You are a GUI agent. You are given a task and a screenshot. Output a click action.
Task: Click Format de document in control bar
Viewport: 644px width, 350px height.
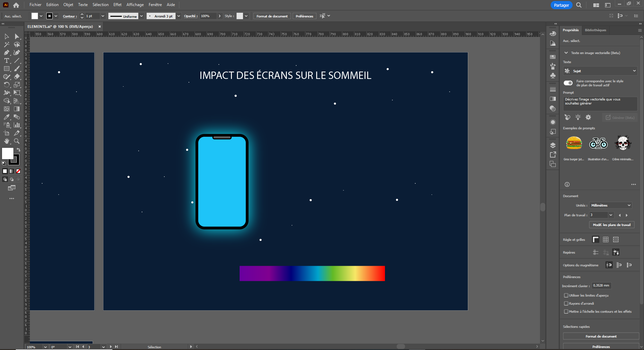point(272,16)
